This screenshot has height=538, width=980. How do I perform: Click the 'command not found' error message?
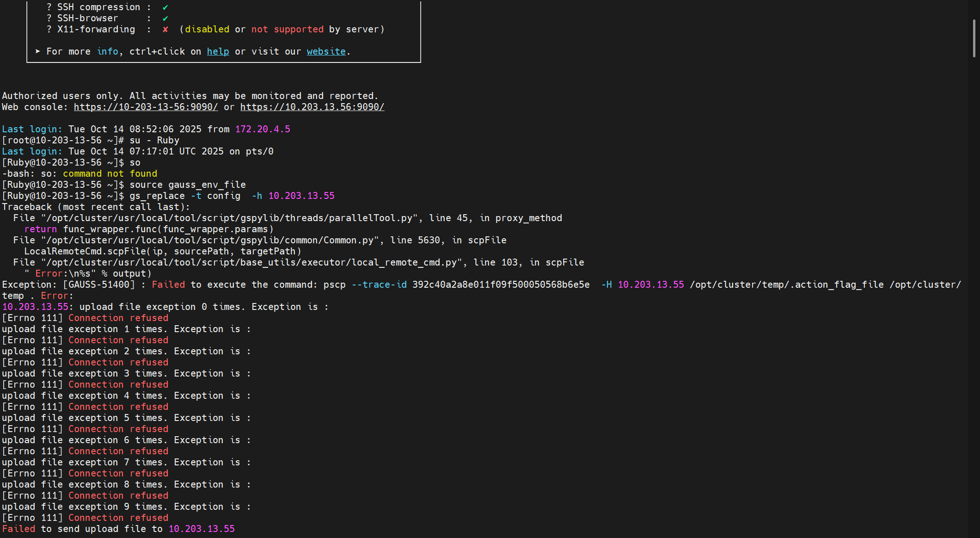pyautogui.click(x=110, y=174)
